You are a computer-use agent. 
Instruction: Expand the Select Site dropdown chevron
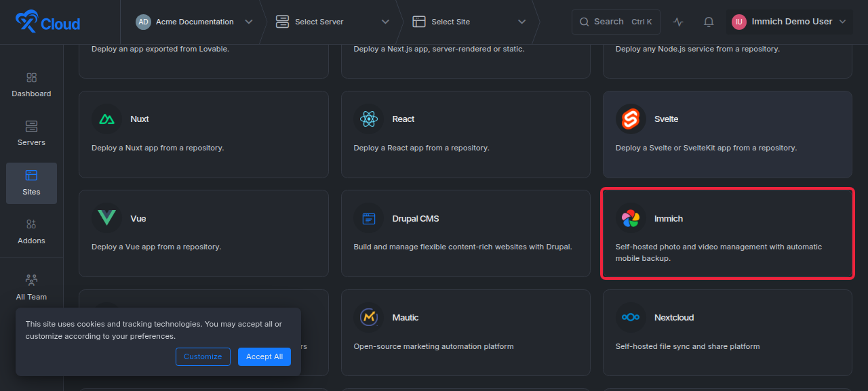(x=521, y=22)
